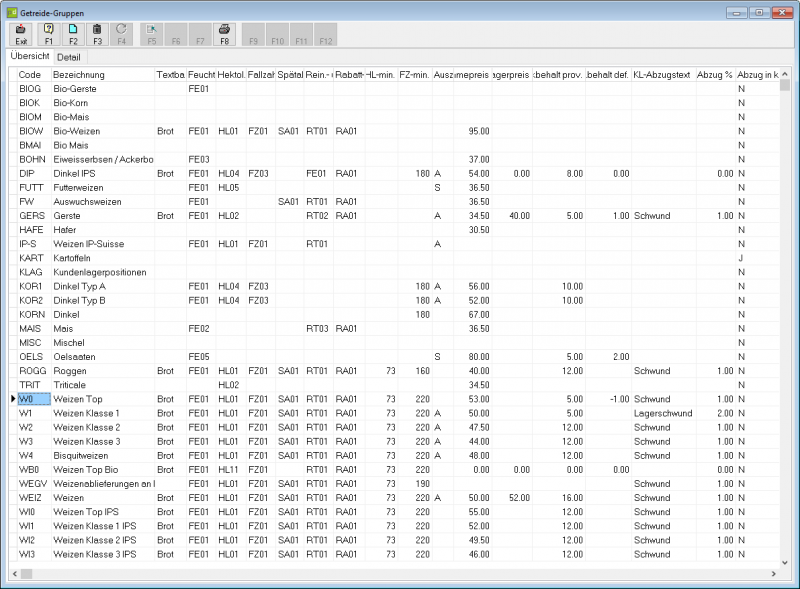Click the F10 toolbar button
This screenshot has height=589, width=800.
click(x=278, y=35)
